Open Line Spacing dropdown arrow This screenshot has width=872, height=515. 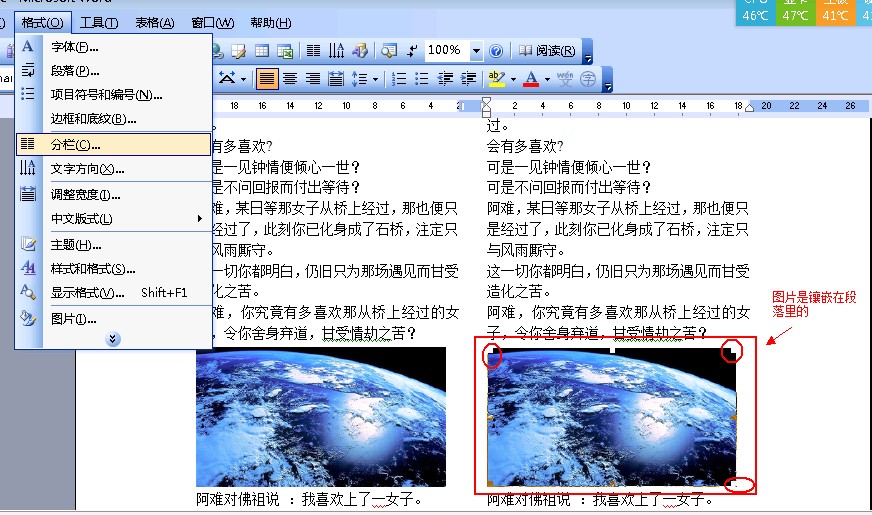[375, 79]
